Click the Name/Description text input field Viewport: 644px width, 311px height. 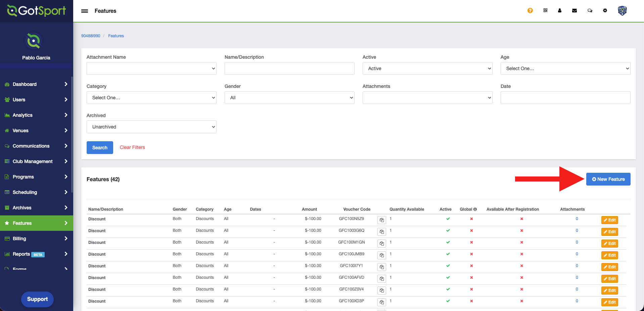(x=289, y=68)
